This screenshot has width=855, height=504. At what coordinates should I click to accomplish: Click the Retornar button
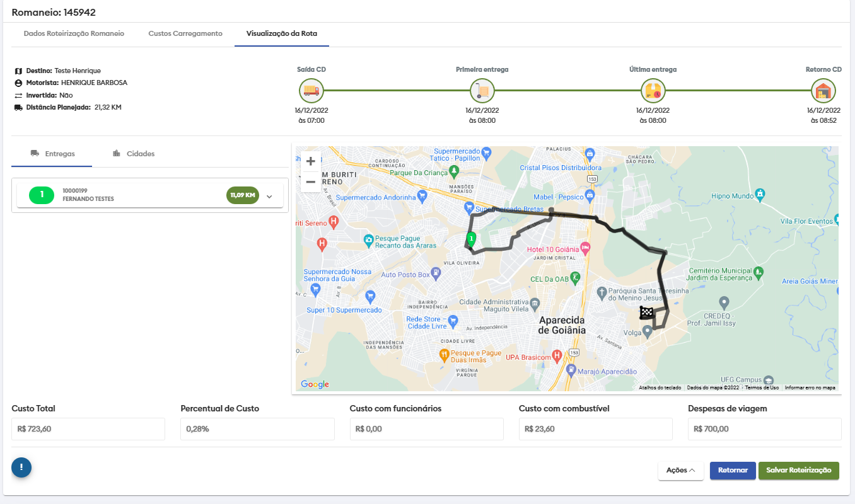pos(732,471)
